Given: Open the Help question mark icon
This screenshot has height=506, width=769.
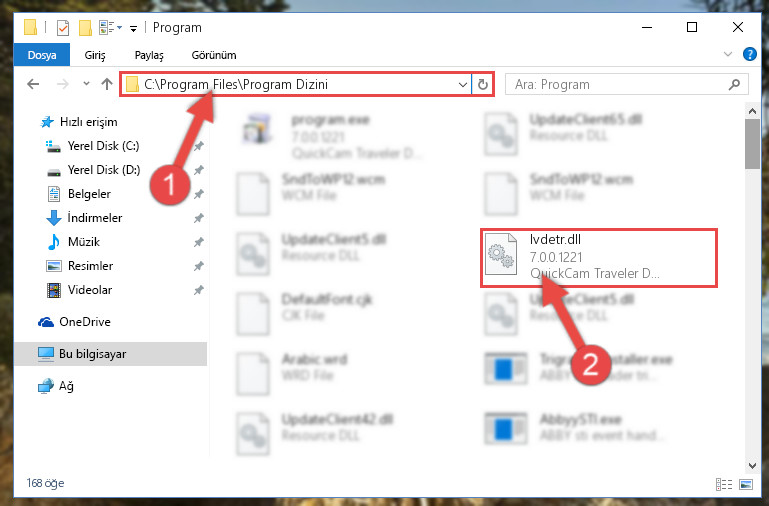Looking at the screenshot, I should coord(749,54).
